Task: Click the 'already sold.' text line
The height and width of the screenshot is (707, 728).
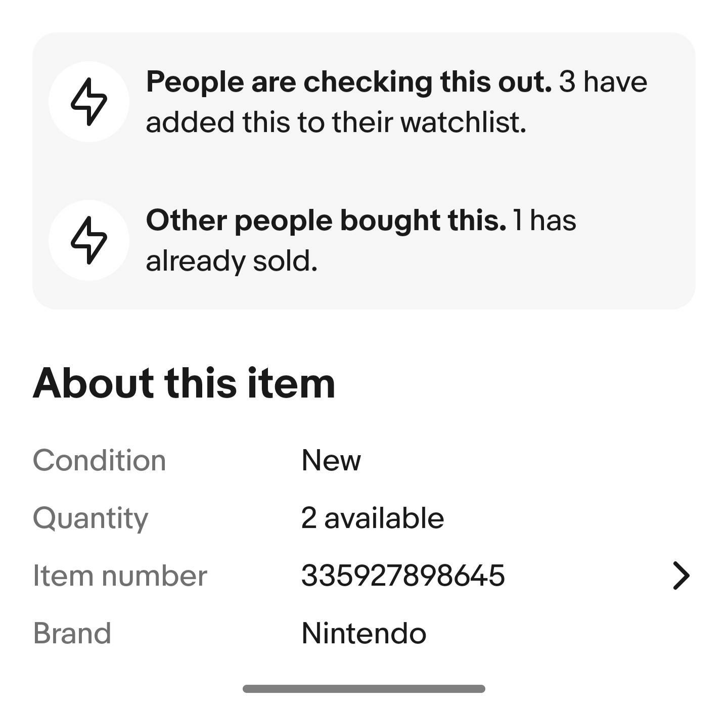Action: coord(232,261)
